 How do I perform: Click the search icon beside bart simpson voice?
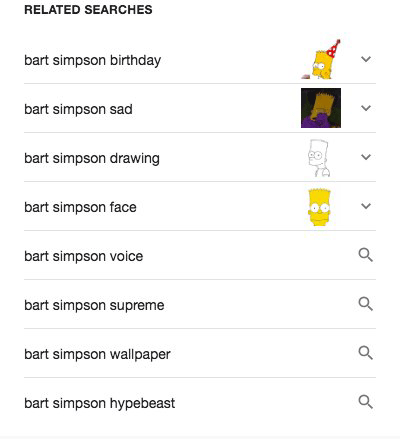pos(366,255)
